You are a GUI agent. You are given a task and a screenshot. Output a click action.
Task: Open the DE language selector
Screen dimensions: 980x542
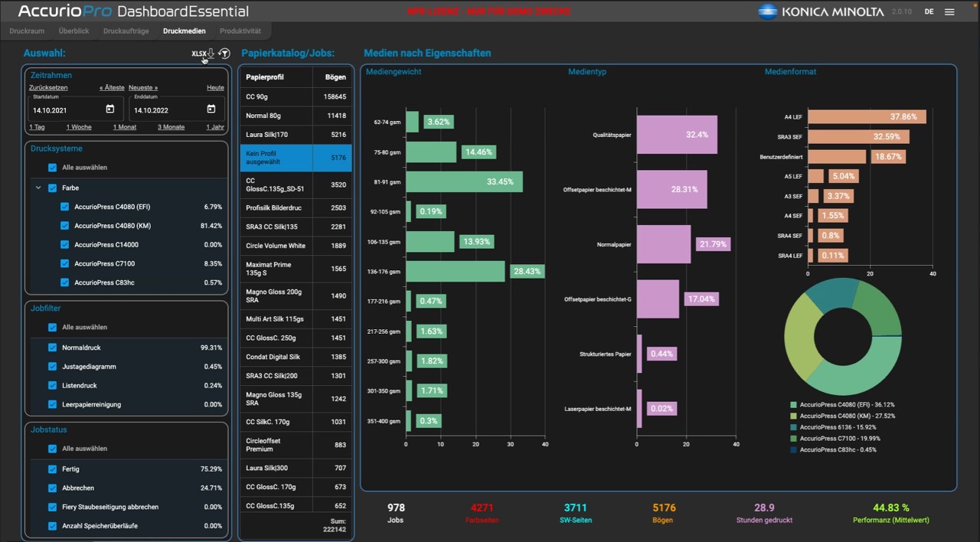point(929,11)
